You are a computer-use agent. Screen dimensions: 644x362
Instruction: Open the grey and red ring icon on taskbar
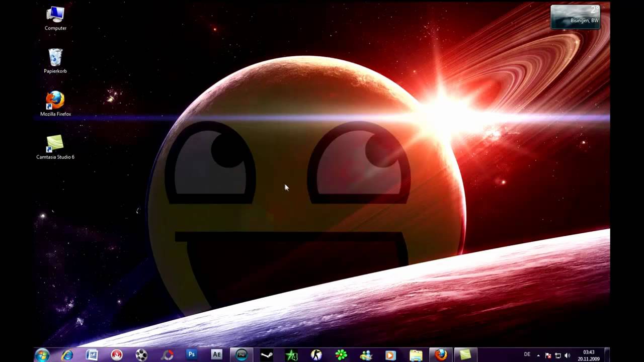(x=167, y=355)
